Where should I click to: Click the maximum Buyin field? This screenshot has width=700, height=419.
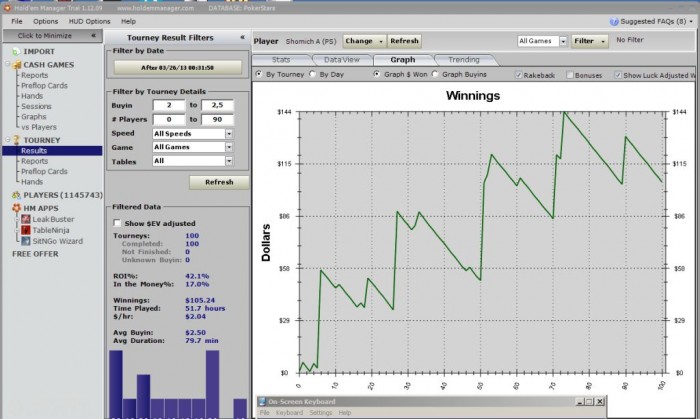tap(217, 105)
